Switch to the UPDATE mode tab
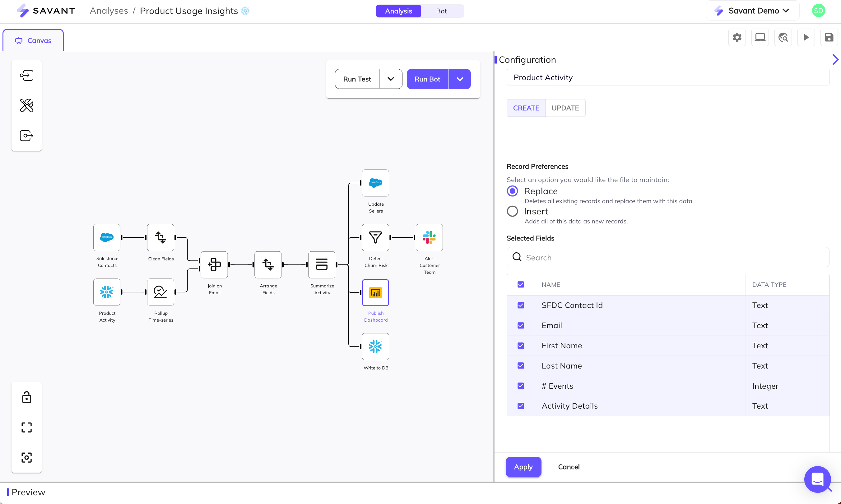 [x=565, y=108]
